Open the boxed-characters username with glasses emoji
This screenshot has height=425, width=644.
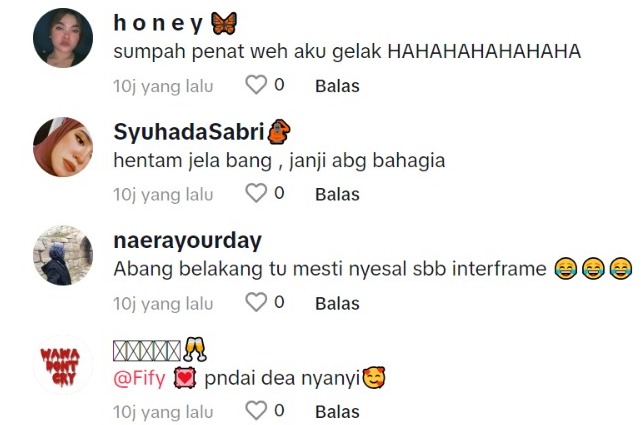click(x=160, y=350)
